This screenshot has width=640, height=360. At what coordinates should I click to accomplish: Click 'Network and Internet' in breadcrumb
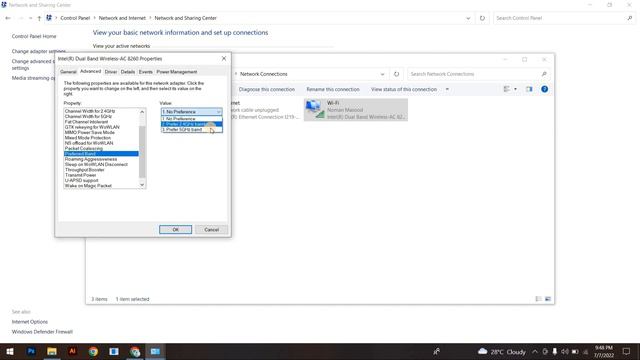(x=122, y=18)
